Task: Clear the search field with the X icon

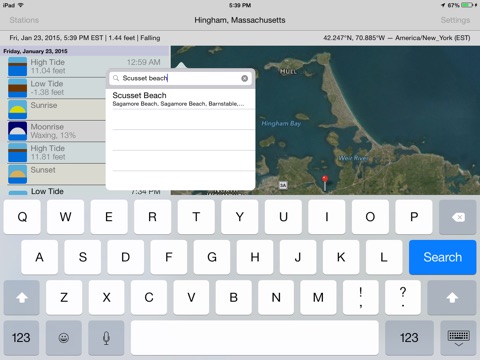Action: pos(244,78)
